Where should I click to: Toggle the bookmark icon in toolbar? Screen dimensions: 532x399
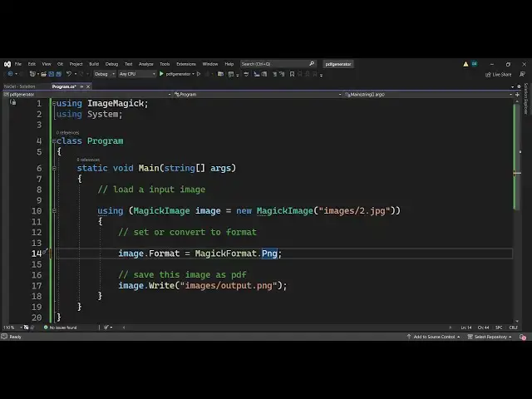(x=292, y=74)
